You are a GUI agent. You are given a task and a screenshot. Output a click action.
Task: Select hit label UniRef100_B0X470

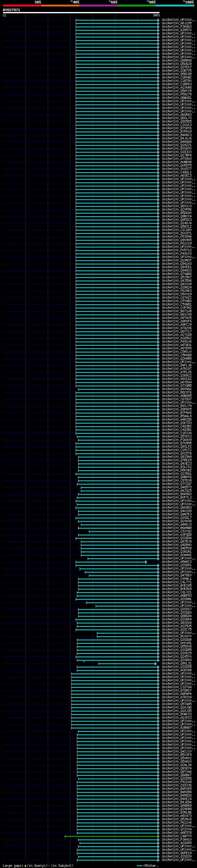(177, 636)
